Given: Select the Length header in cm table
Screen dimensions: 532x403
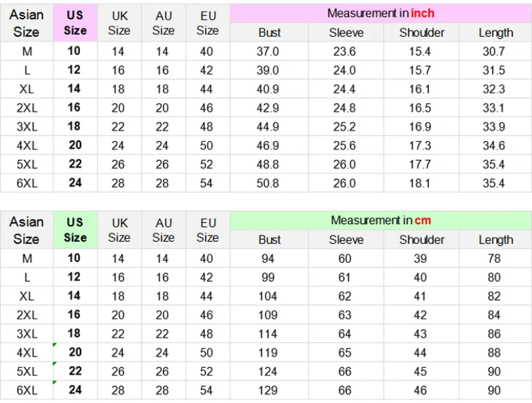Looking at the screenshot, I should (x=496, y=239).
